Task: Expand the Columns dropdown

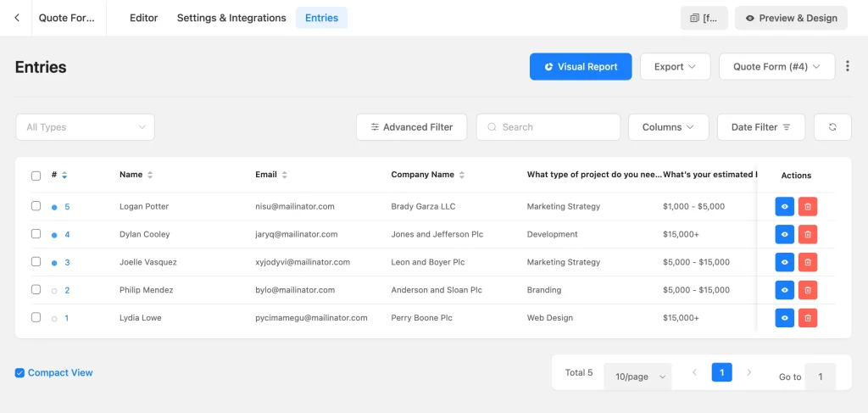Action: pyautogui.click(x=668, y=126)
